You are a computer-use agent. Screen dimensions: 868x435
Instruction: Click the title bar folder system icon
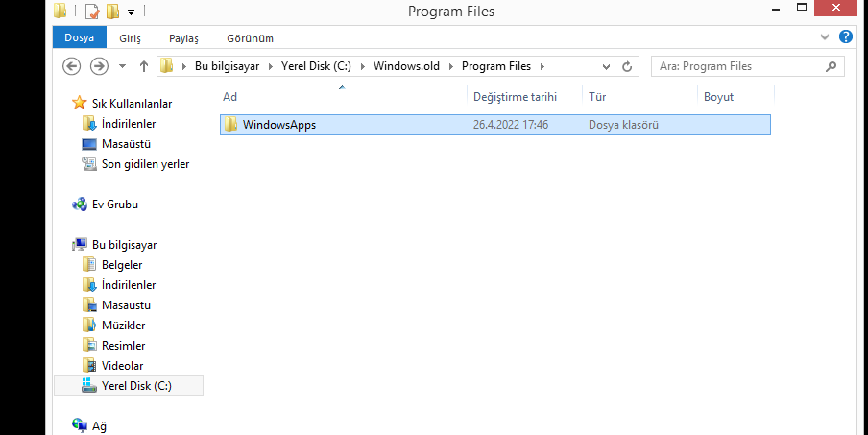(x=60, y=11)
